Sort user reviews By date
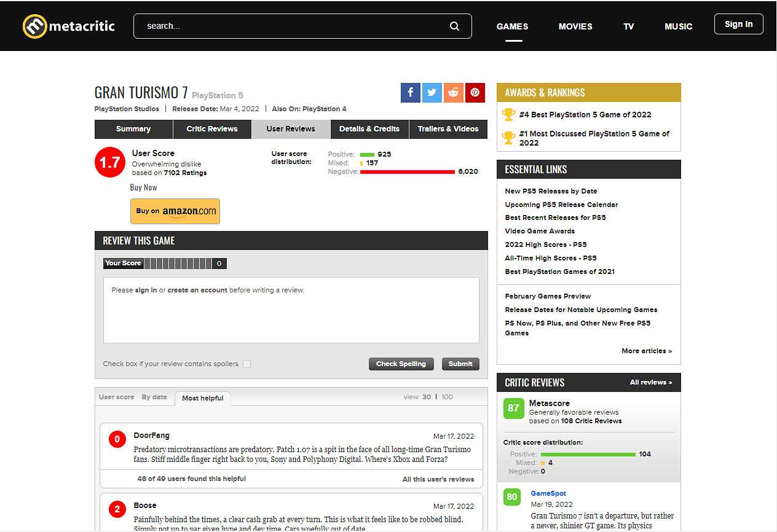 pyautogui.click(x=154, y=397)
